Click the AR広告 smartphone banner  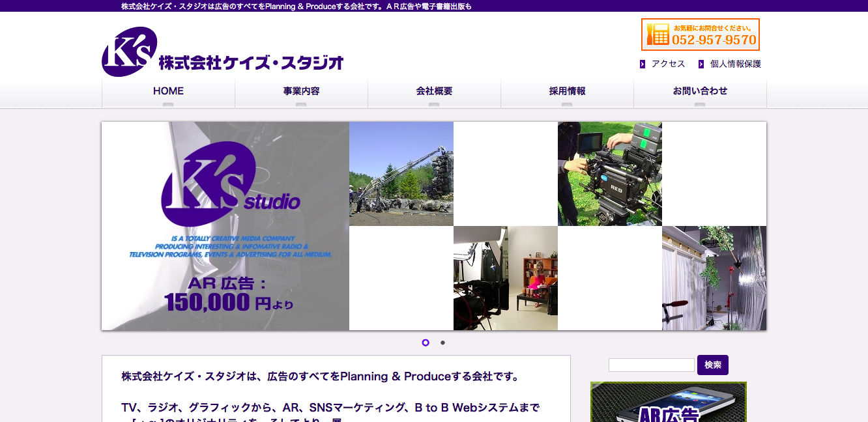click(668, 402)
